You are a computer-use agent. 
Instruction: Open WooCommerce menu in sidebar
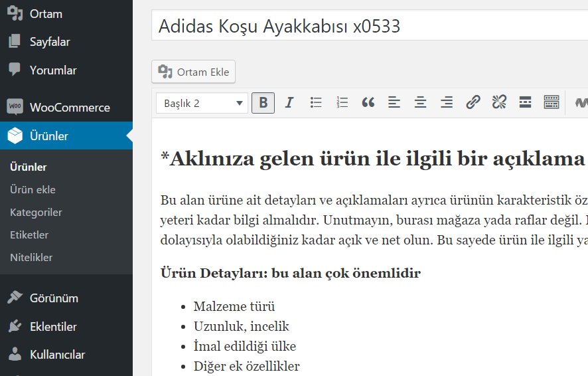click(x=69, y=108)
